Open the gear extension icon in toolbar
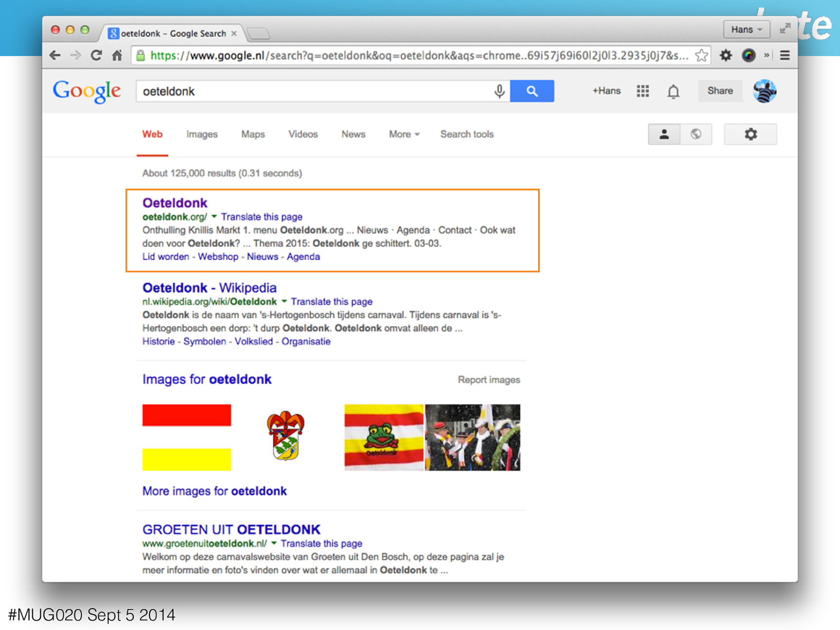 [x=726, y=55]
